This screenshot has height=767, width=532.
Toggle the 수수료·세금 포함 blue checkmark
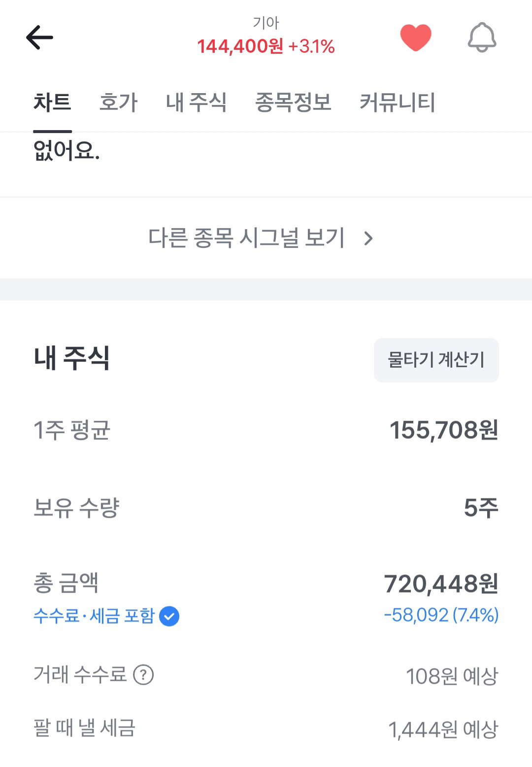coord(169,616)
